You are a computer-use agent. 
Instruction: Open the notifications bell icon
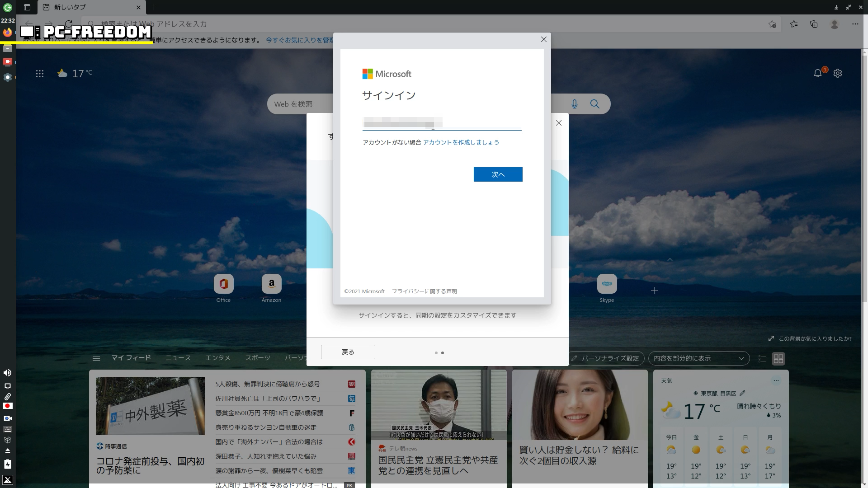818,73
